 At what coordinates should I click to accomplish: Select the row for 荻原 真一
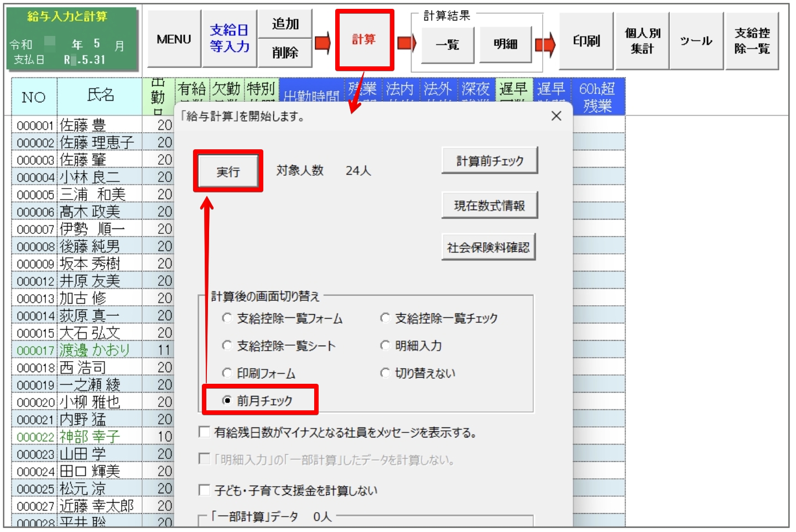tap(92, 315)
